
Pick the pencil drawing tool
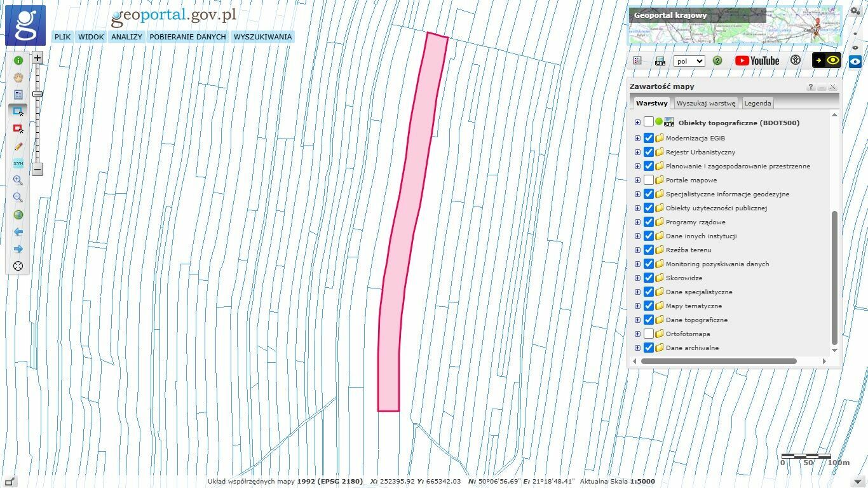(18, 146)
